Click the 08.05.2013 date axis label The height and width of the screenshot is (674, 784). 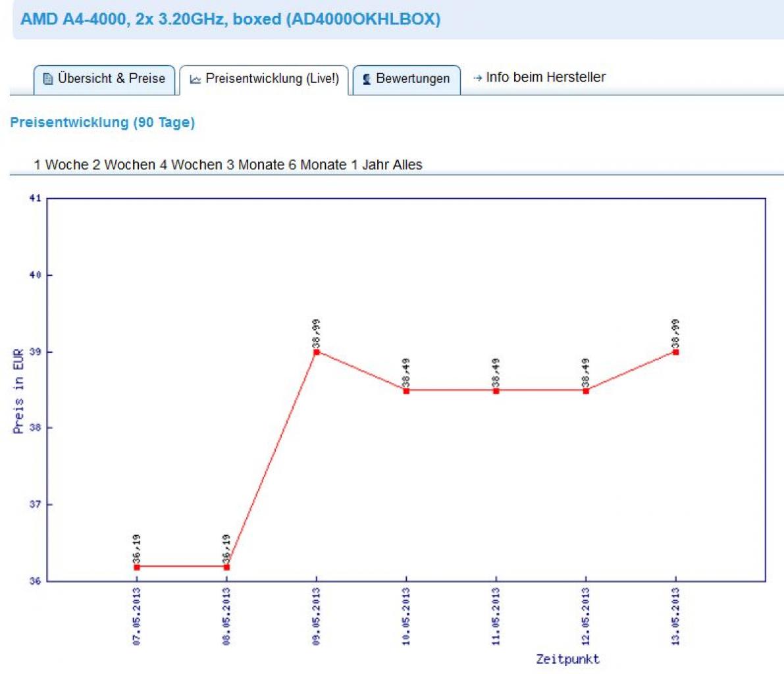coord(226,616)
